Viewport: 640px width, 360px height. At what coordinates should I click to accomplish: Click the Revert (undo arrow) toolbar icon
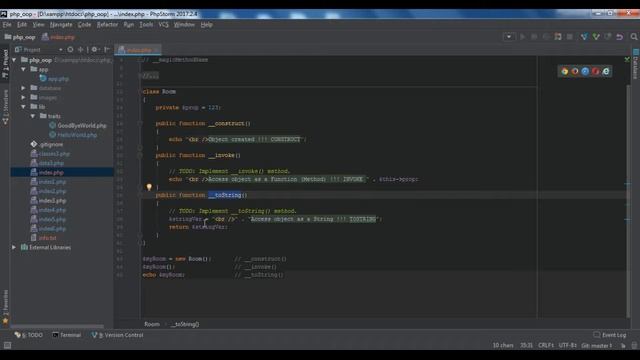[620, 37]
